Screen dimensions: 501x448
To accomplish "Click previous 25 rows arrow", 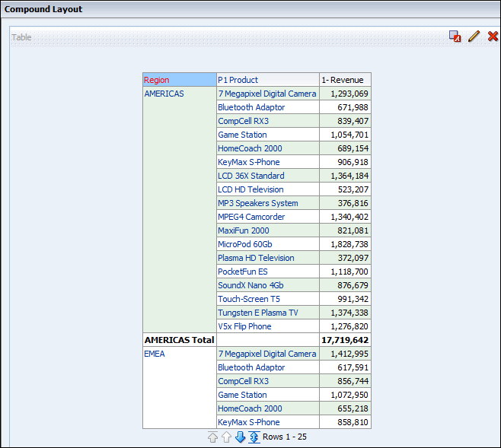I will click(227, 437).
